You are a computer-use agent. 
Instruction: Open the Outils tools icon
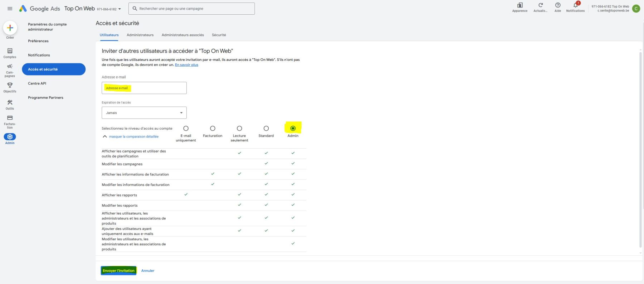[10, 102]
